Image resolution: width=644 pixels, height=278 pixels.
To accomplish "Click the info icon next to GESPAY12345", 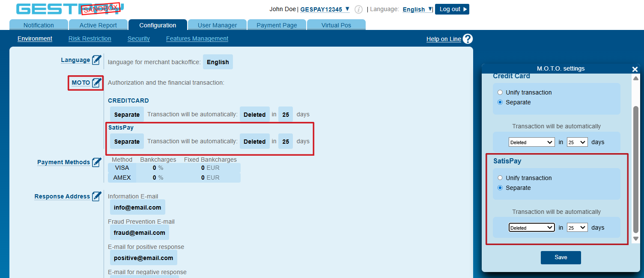I will (x=359, y=9).
